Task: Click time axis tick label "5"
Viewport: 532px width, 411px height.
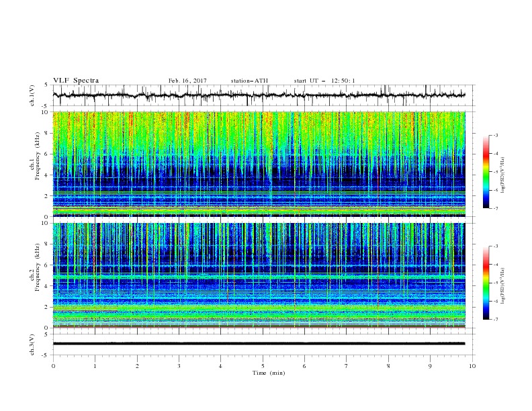Action: click(x=263, y=366)
